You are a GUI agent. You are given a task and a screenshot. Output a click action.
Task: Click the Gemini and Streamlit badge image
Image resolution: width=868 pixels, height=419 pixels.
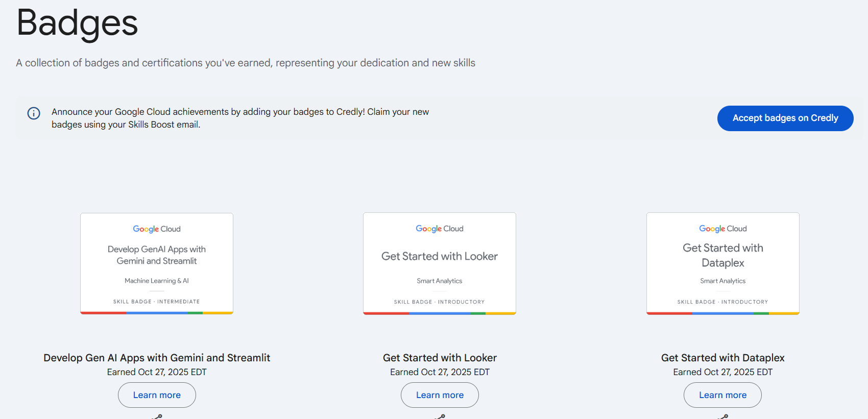(156, 263)
